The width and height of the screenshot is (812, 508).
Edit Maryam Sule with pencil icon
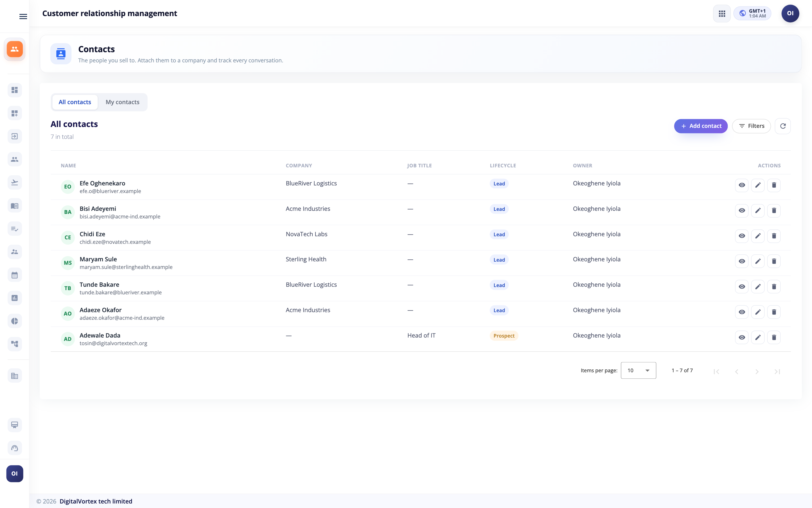[758, 261]
